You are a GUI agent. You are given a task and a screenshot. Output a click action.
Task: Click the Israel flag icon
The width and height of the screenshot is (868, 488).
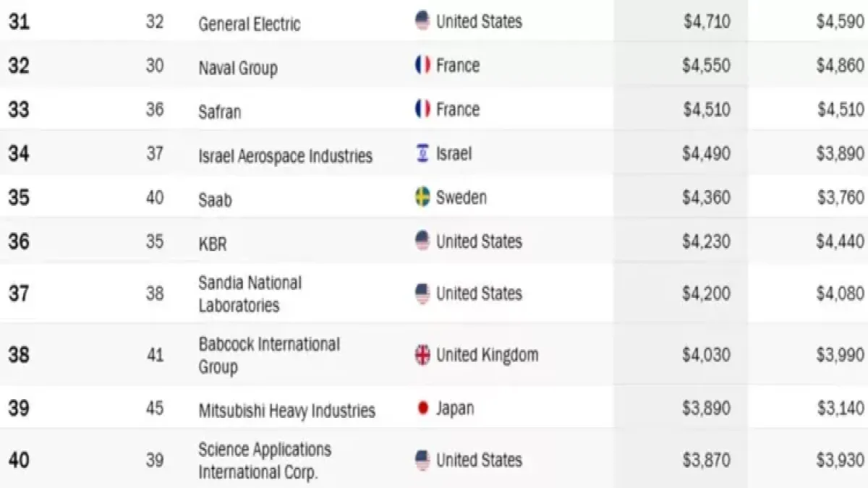tap(422, 153)
